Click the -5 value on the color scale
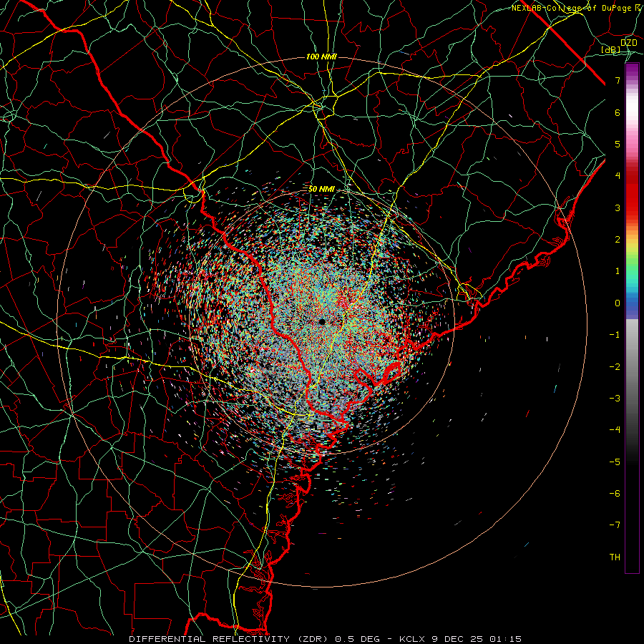This screenshot has height=644, width=644. pos(615,462)
